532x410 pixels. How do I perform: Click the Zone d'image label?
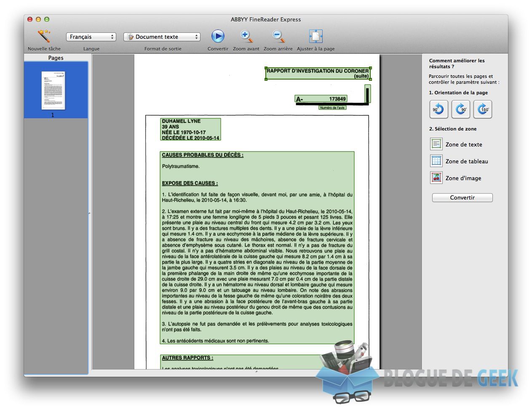463,178
